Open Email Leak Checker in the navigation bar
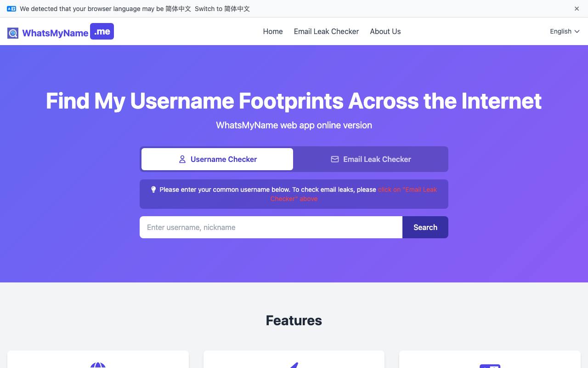The width and height of the screenshot is (588, 368). click(326, 31)
